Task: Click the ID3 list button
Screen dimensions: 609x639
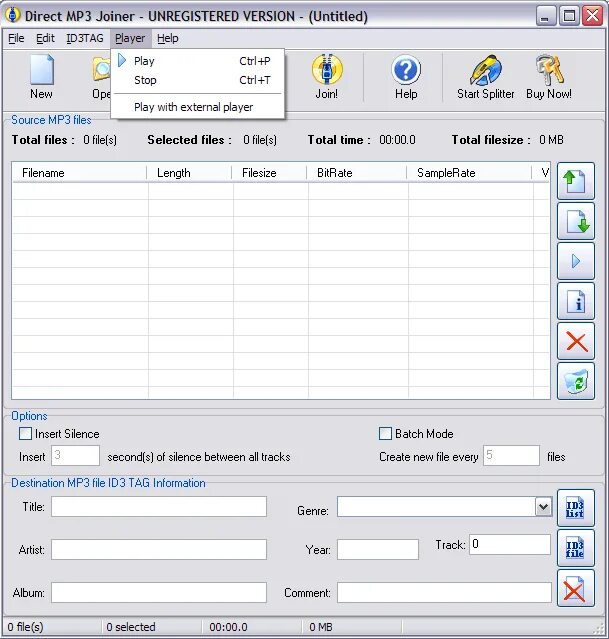Action: click(576, 508)
